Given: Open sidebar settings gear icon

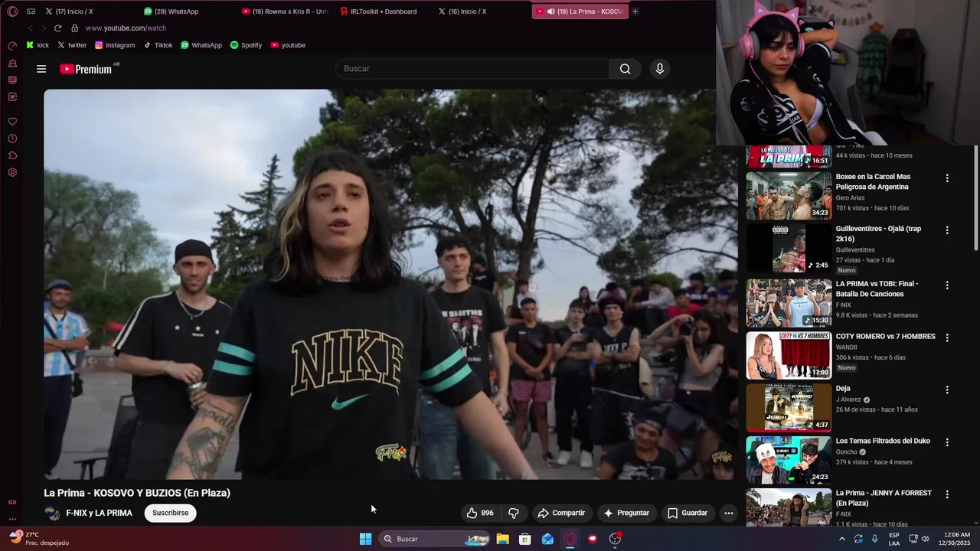Looking at the screenshot, I should [x=12, y=172].
